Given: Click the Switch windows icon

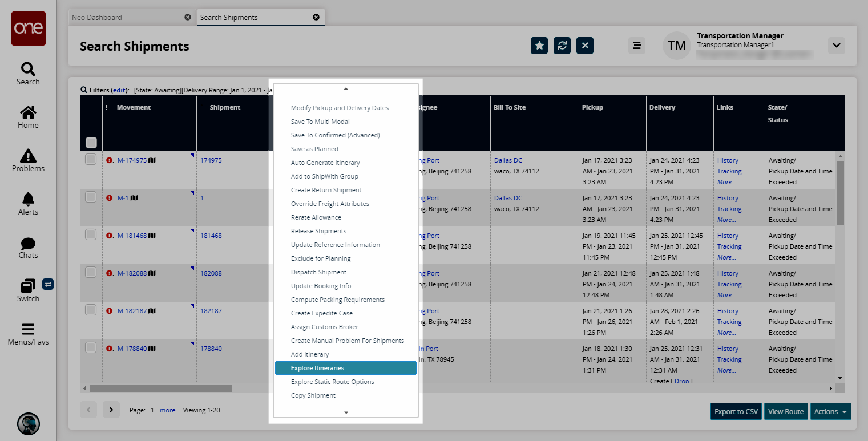Looking at the screenshot, I should pos(28,286).
